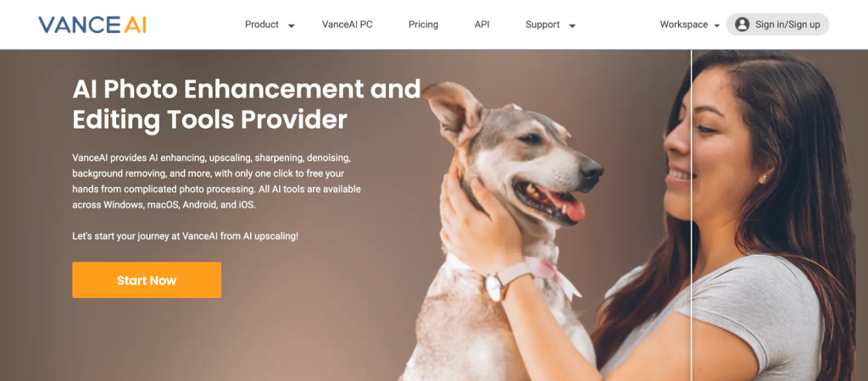Open the Product menu item
This screenshot has width=868, height=381.
coord(262,25)
